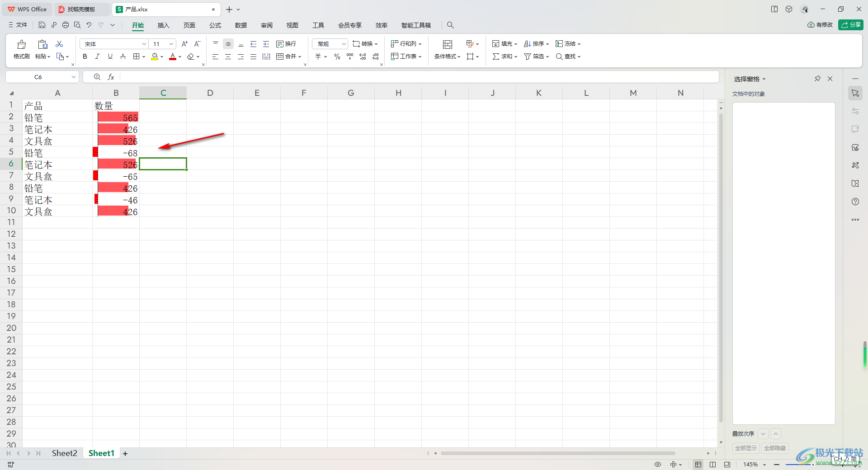The image size is (868, 470).
Task: Click the decrease indent icon
Action: (x=254, y=44)
